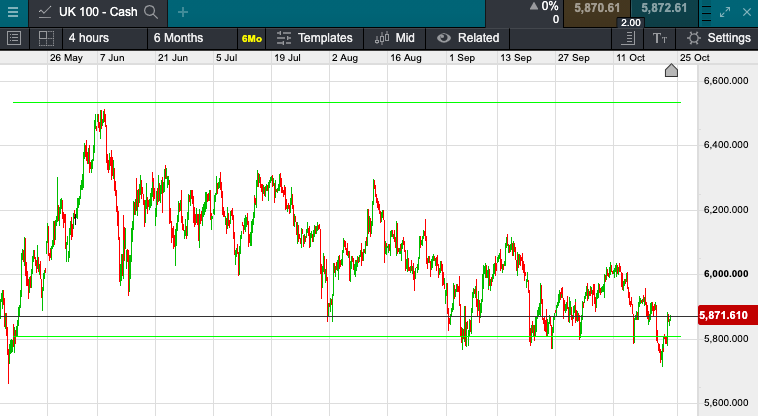Select the UK 100 - Cash tab

point(98,12)
